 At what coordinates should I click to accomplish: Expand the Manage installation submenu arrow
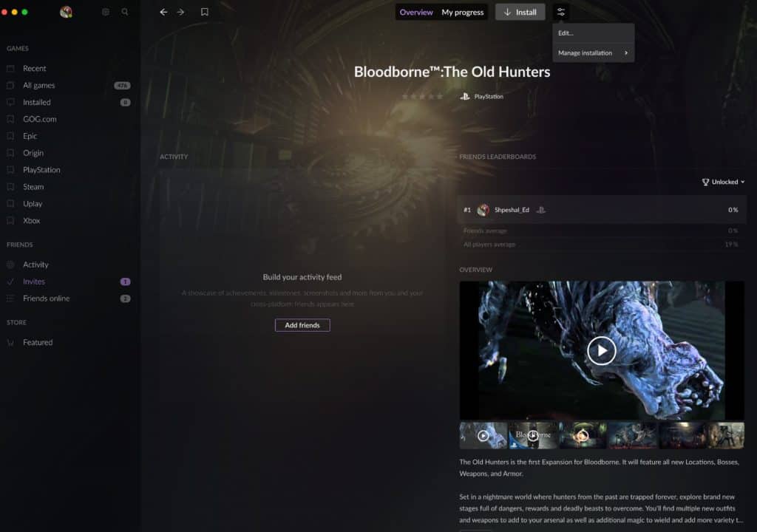pos(626,53)
